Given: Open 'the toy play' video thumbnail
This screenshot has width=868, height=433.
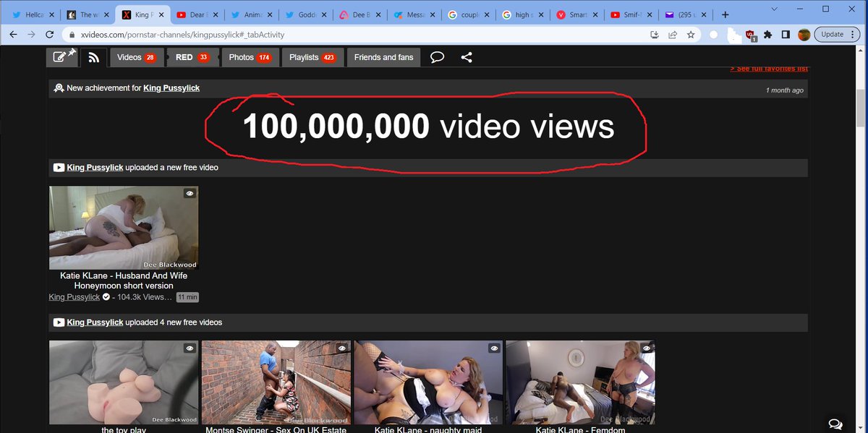Looking at the screenshot, I should pyautogui.click(x=124, y=382).
